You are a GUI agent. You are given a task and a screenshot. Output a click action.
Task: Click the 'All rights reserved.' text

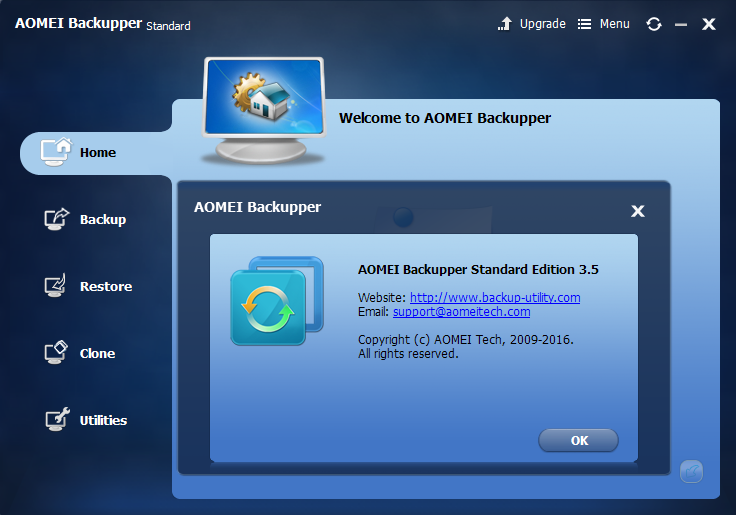(x=408, y=354)
